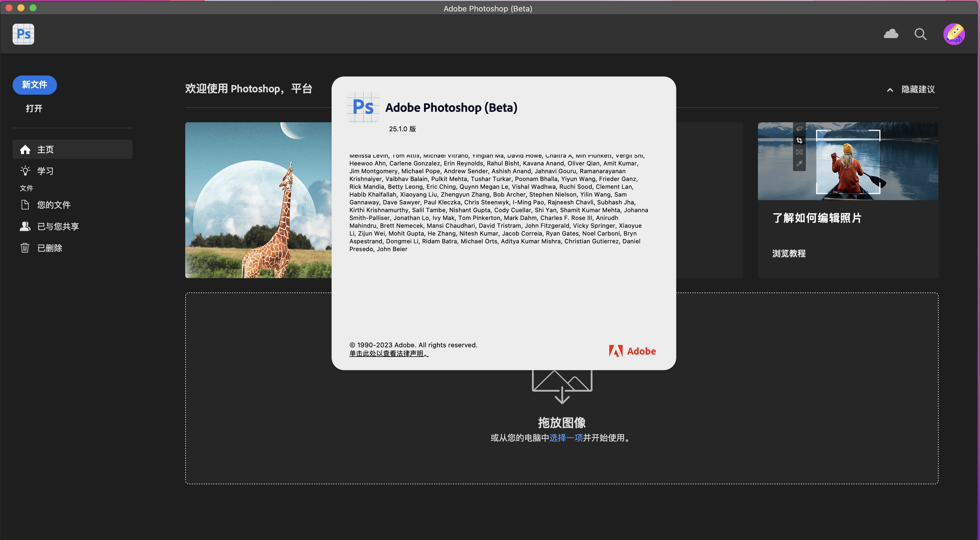This screenshot has height=540, width=980.
Task: Click the Shared with You person icon
Action: point(25,226)
